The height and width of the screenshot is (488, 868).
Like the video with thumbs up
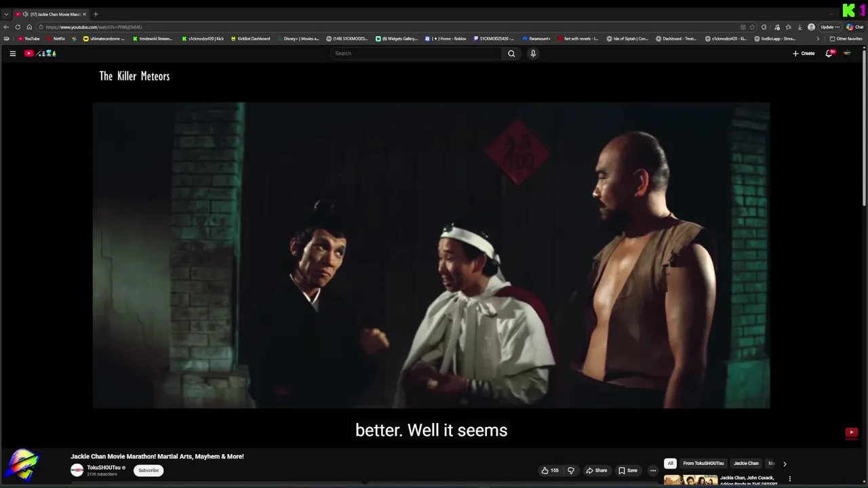(x=550, y=470)
